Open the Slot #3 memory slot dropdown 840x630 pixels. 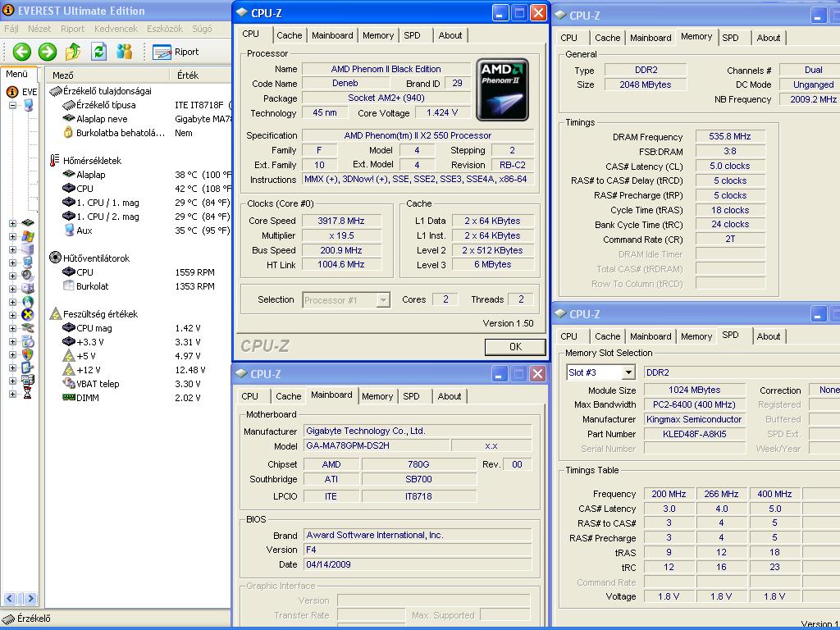628,372
